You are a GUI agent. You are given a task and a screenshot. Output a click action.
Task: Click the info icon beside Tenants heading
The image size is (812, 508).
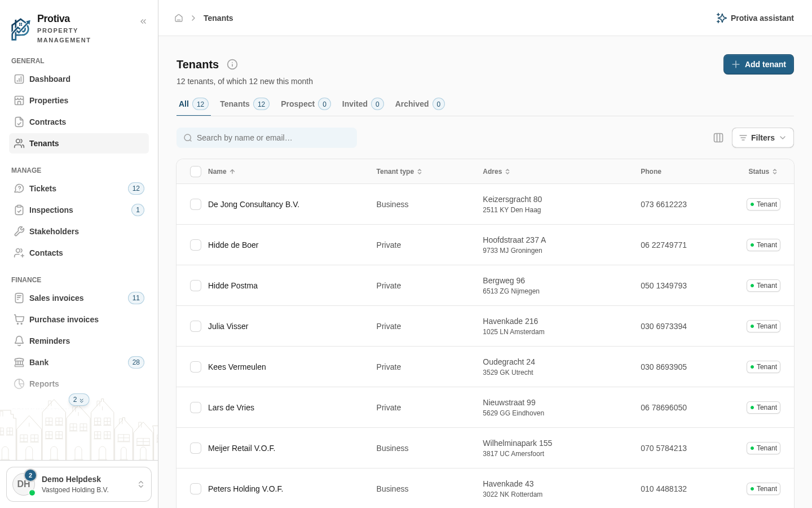(232, 64)
